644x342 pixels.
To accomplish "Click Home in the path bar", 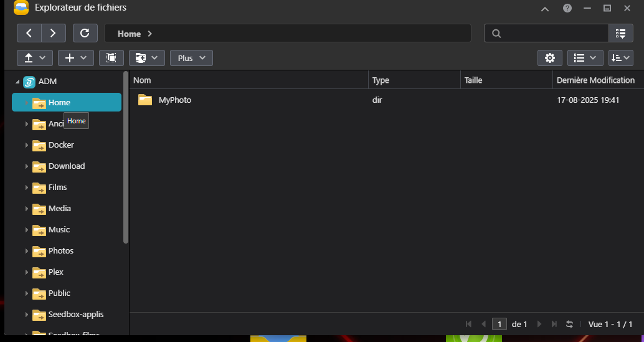I will (x=129, y=34).
